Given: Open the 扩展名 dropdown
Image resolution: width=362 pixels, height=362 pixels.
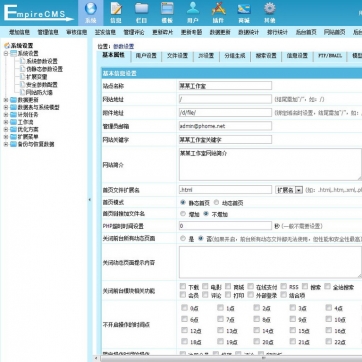Looking at the screenshot, I should point(289,190).
